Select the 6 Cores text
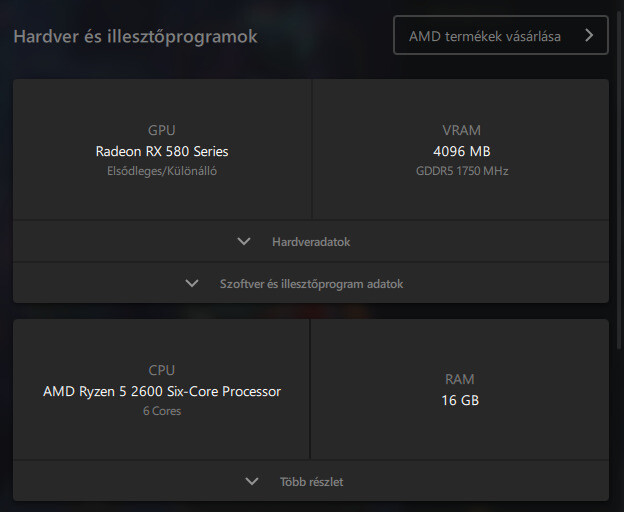This screenshot has height=512, width=624. [162, 411]
